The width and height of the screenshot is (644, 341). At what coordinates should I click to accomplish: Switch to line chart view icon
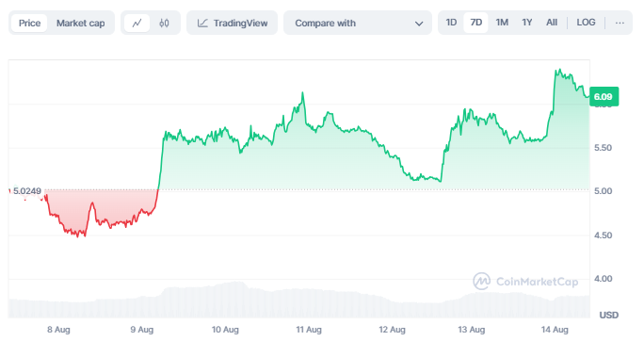pyautogui.click(x=137, y=23)
